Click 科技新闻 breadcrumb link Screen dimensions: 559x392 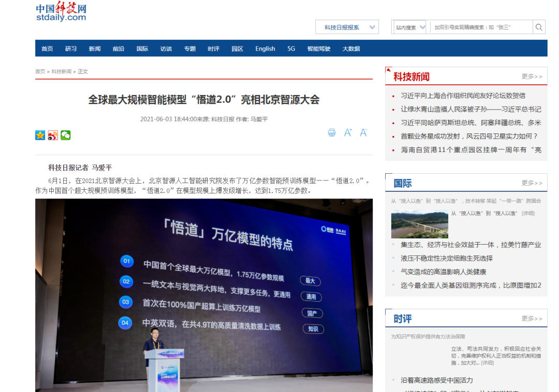(61, 71)
